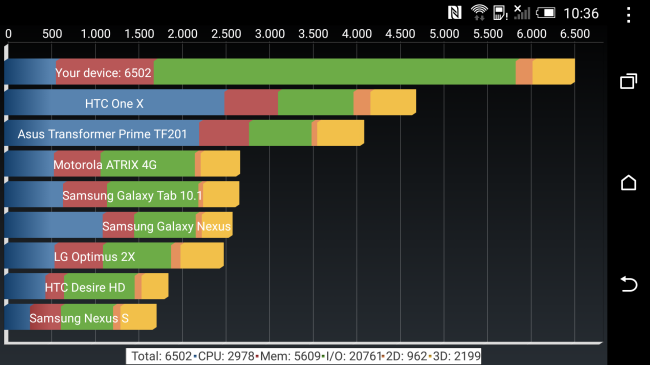Image resolution: width=650 pixels, height=365 pixels.
Task: Tap the 500 axis label
Action: point(52,34)
